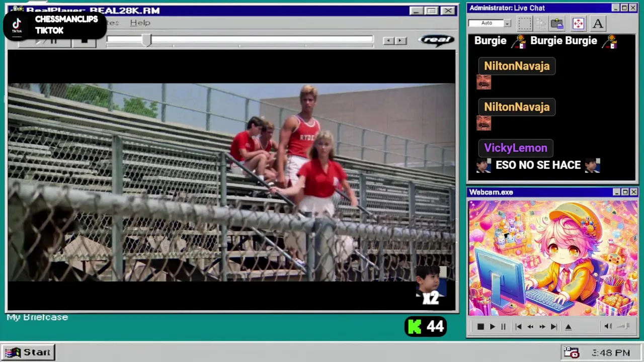Click the emote under first NiltonNavaja message
The height and width of the screenshot is (362, 644).
[x=484, y=82]
